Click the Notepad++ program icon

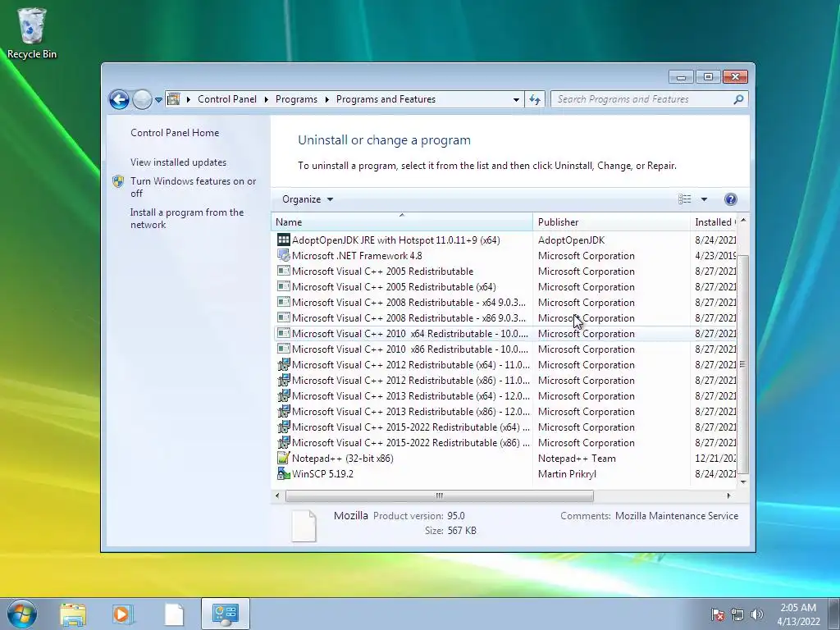coord(283,458)
